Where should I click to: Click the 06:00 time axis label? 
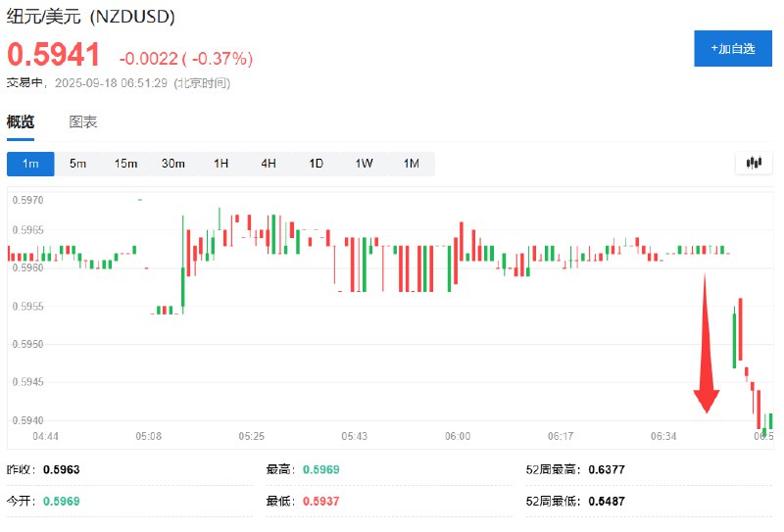458,437
